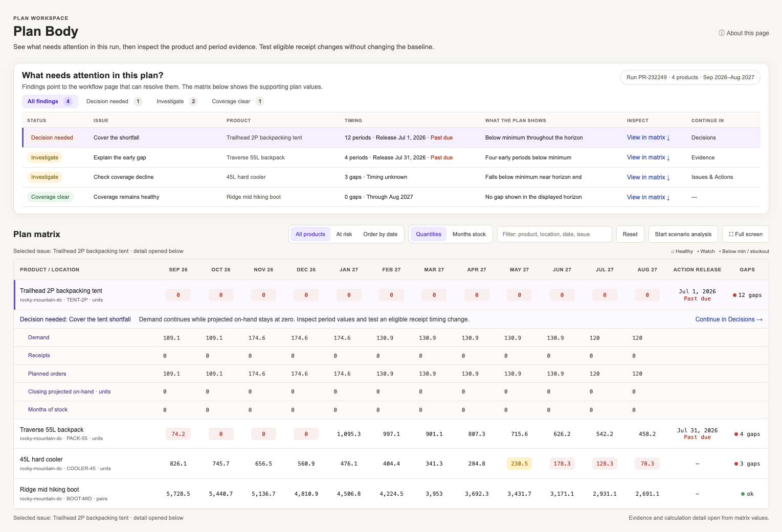
Task: Click the Run PR-232249 summary pill
Action: coord(690,78)
